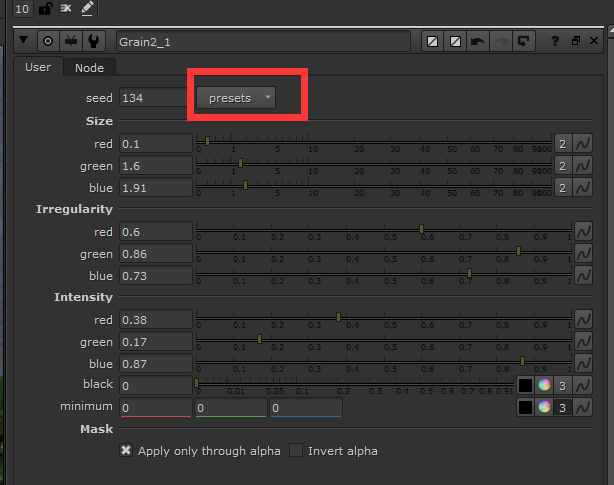Open the black color swatch in minimum row
The height and width of the screenshot is (485, 614).
pyautogui.click(x=525, y=407)
